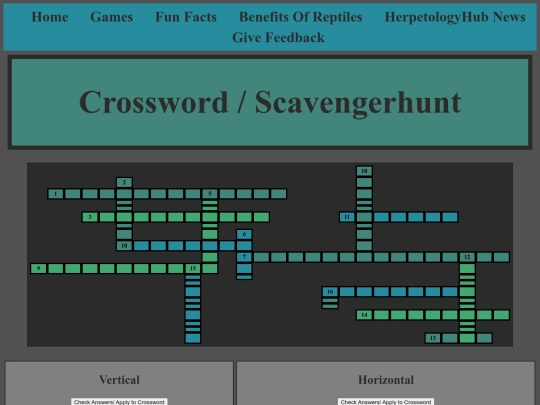Select crossword cell numbered 5
Screen dimensions: 540x405
click(x=210, y=194)
